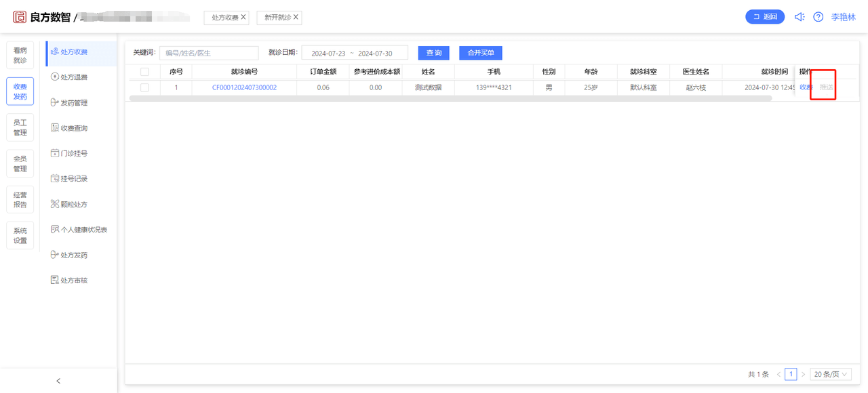Screen dimensions: 868x393
Task: Collapse the sidebar with the left chevron
Action: click(58, 381)
